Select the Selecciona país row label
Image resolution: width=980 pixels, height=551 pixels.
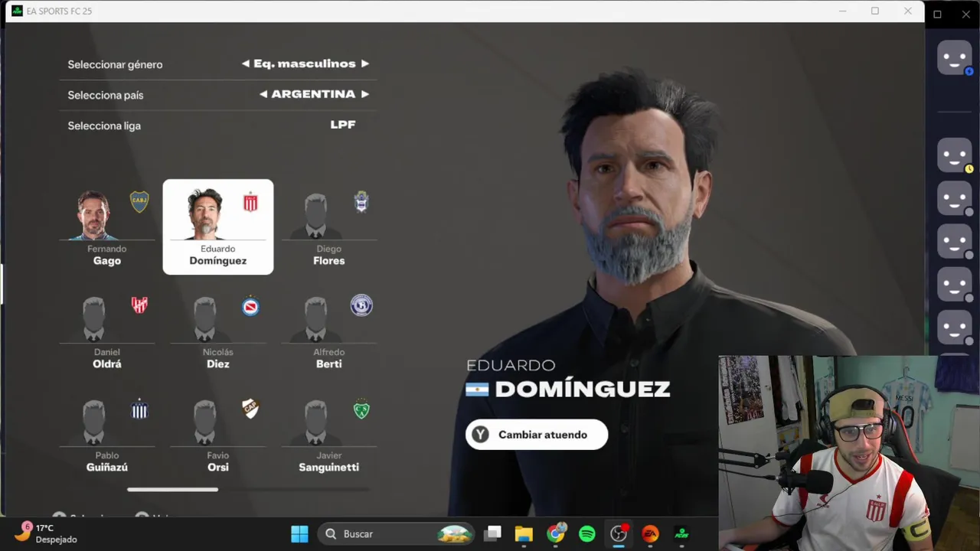tap(106, 95)
